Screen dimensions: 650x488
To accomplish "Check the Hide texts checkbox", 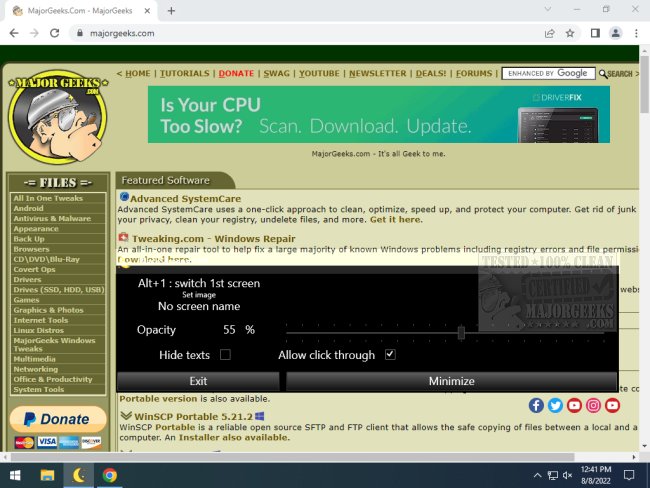I will pos(225,354).
